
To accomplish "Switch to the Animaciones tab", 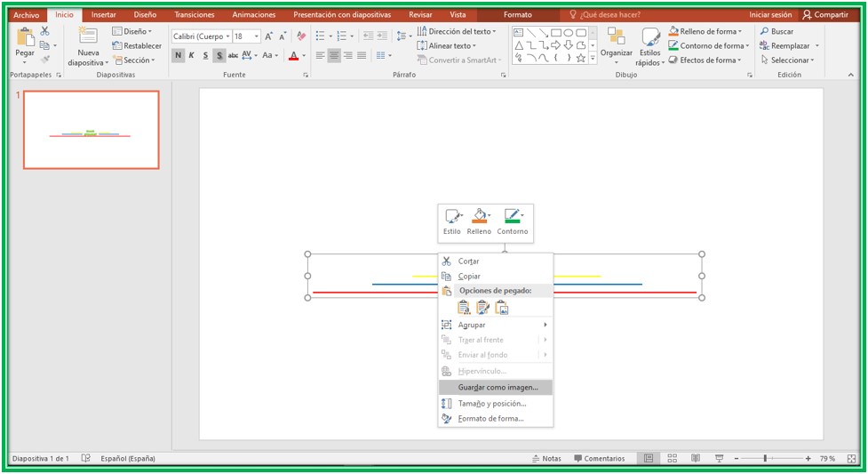I will click(254, 15).
